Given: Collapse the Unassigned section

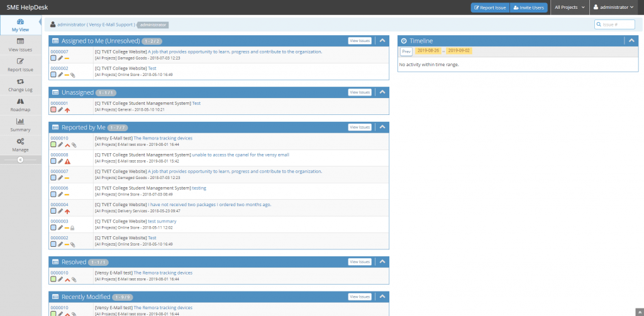Looking at the screenshot, I should (x=382, y=92).
